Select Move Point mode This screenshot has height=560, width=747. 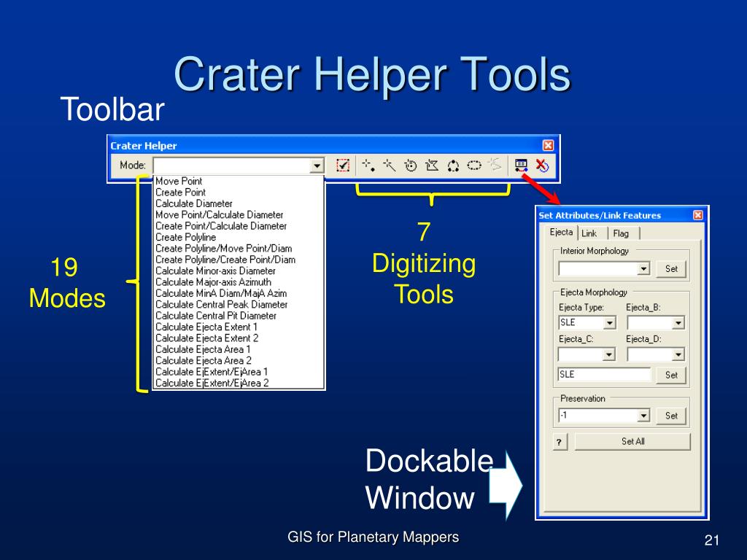239,181
